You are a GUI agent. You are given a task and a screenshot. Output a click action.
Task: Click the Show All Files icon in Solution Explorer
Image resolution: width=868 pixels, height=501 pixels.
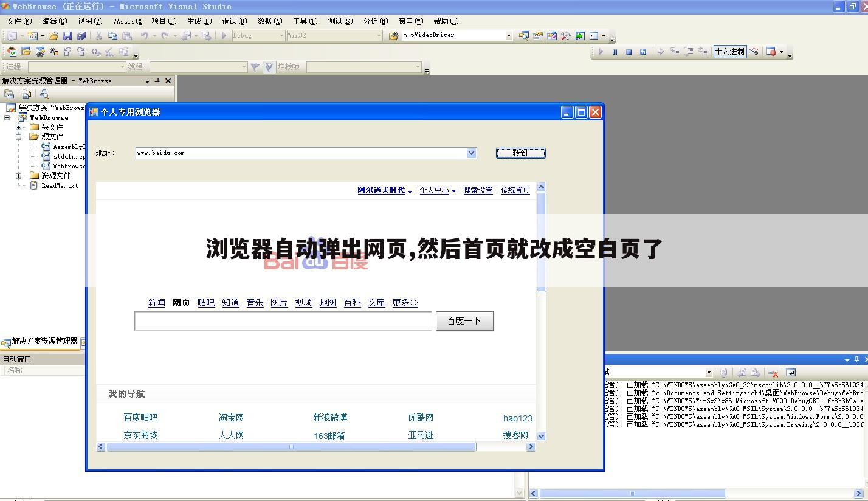(26, 94)
